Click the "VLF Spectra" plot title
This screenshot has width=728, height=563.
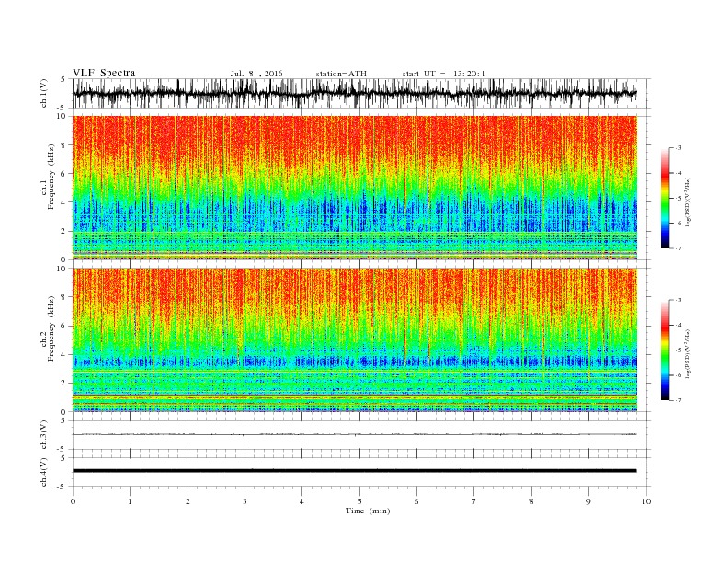[104, 73]
